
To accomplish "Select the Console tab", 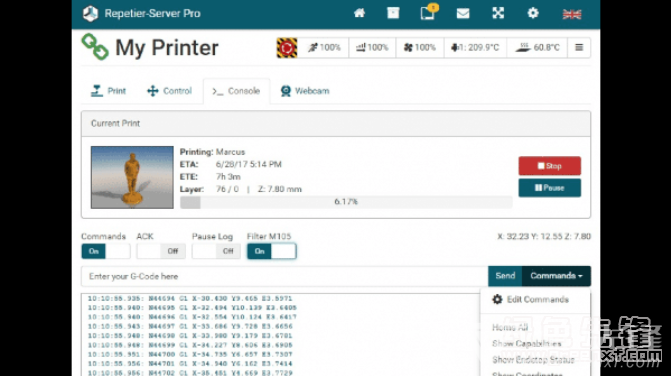I will (x=236, y=91).
